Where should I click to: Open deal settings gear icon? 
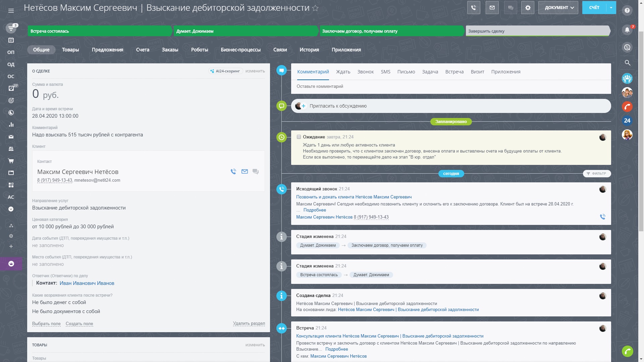(x=528, y=8)
